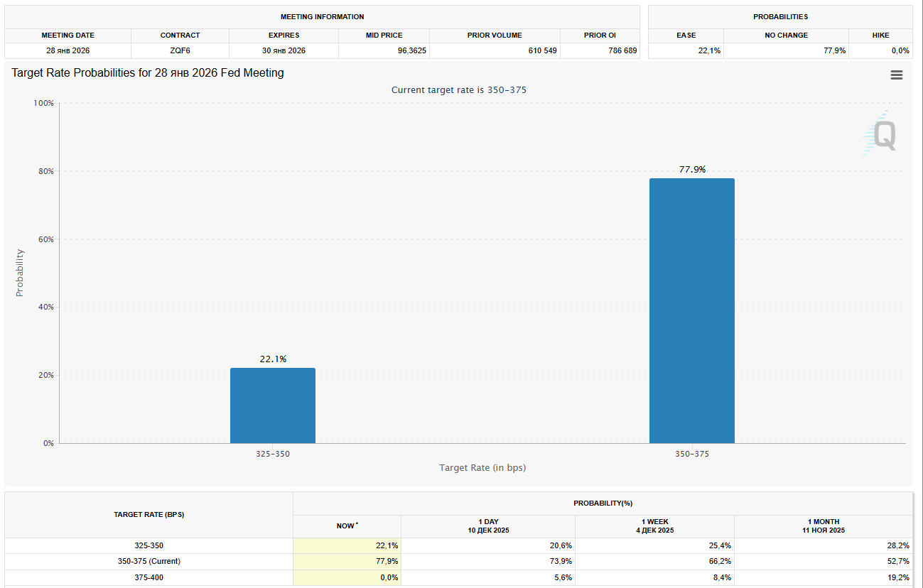The height and width of the screenshot is (588, 923).
Task: Click the 1 DAY 10 ДЕК 2025 header
Action: click(x=487, y=526)
